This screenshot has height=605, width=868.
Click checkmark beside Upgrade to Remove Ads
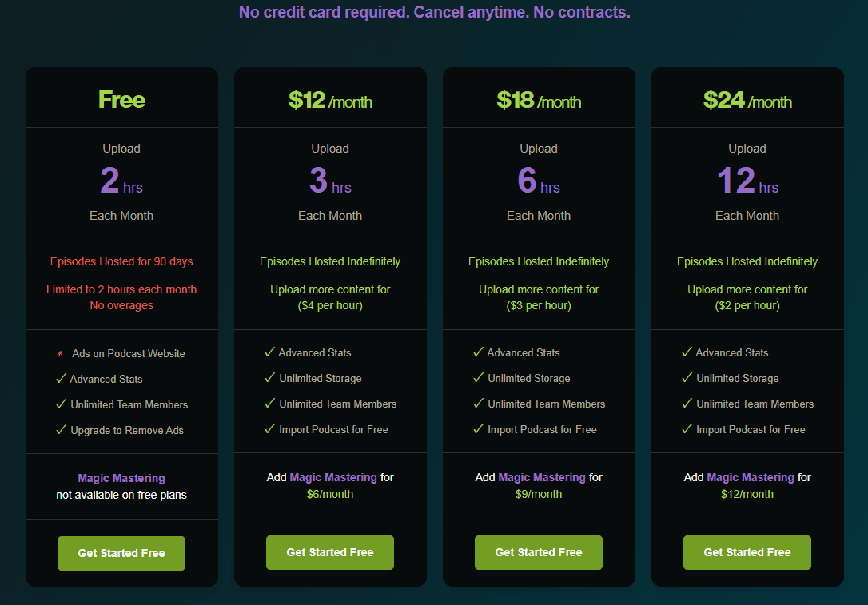point(62,429)
